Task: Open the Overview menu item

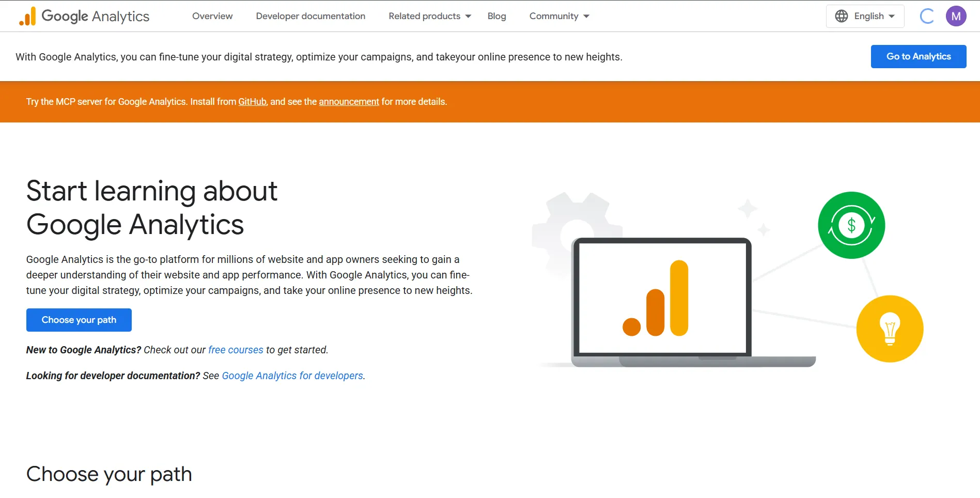Action: 212,16
